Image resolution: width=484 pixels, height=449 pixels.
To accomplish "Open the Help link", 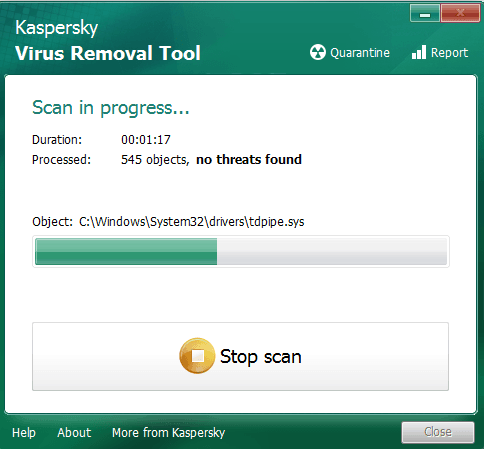I will pyautogui.click(x=24, y=433).
